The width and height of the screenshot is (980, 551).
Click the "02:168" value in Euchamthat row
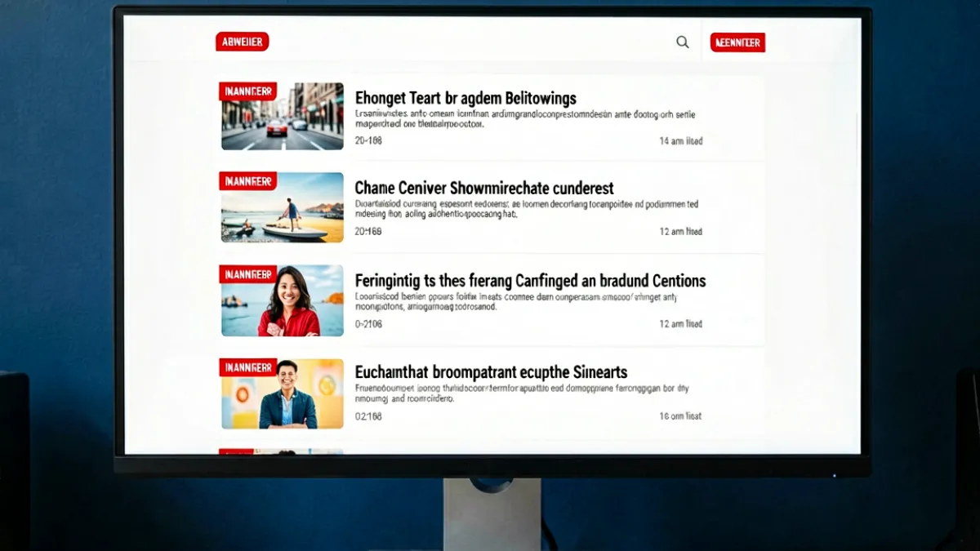368,416
